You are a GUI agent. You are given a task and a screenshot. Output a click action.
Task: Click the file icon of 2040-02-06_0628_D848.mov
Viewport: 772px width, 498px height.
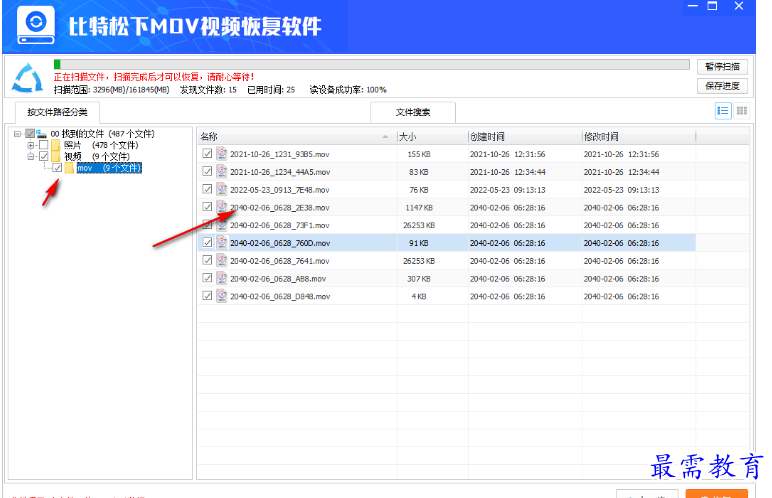222,296
